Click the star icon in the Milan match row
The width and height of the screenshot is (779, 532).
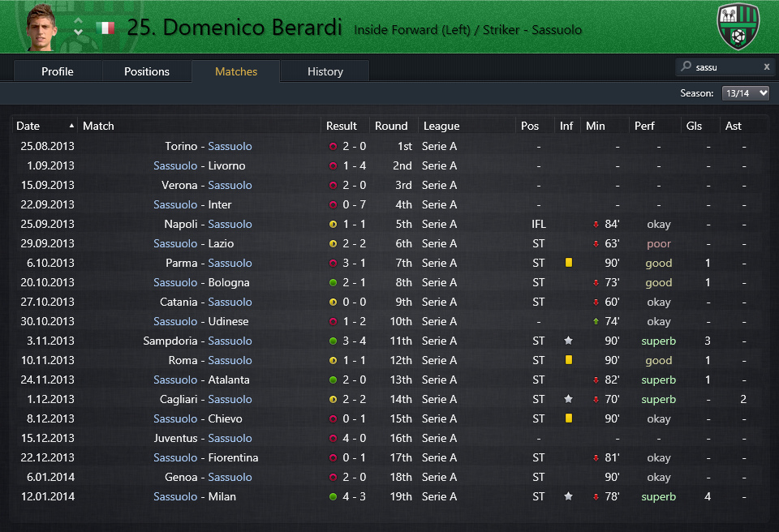click(568, 496)
